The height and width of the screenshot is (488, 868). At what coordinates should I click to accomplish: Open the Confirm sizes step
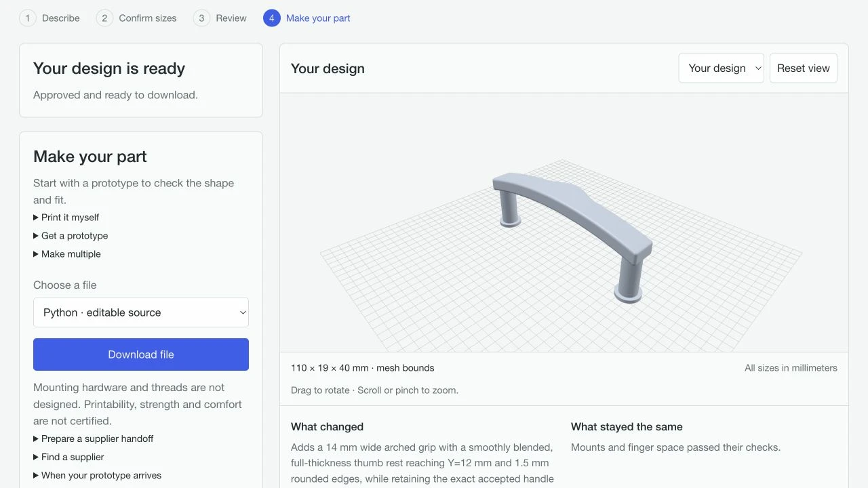136,18
